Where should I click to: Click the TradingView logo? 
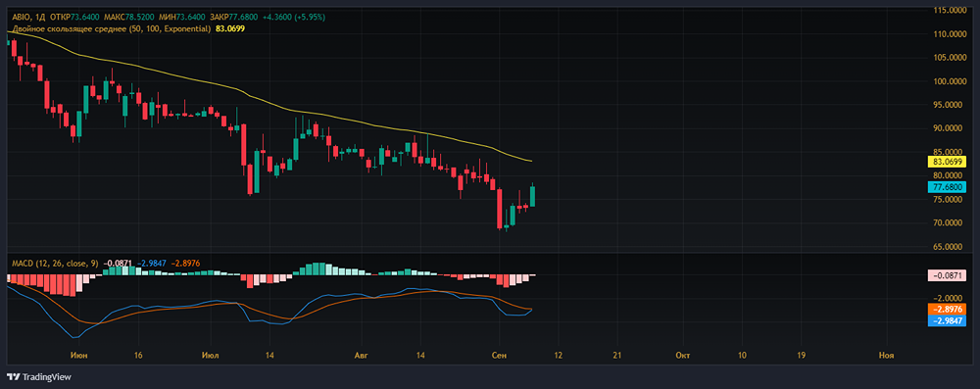[x=39, y=377]
